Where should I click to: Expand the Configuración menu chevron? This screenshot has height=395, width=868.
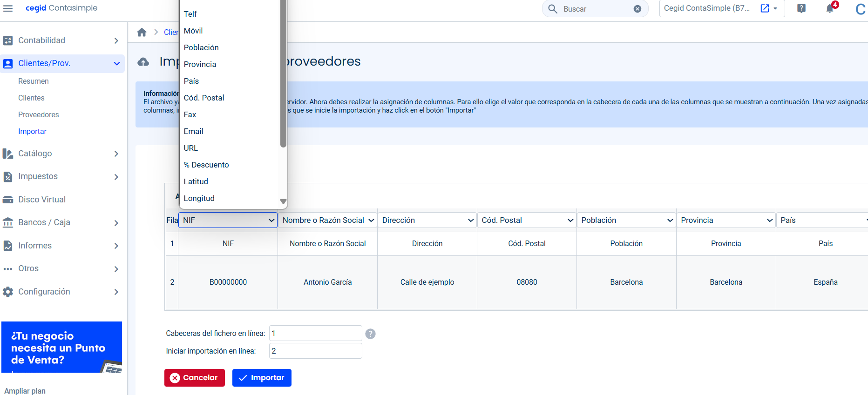[116, 292]
